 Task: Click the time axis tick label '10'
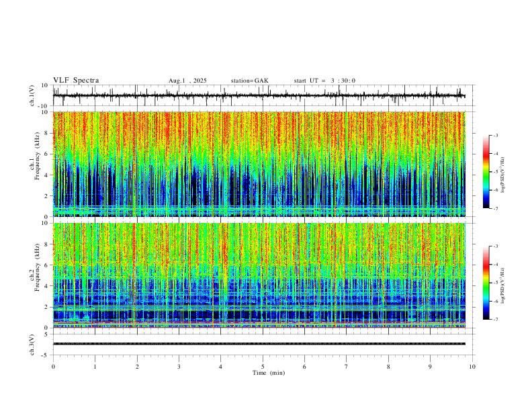pyautogui.click(x=472, y=367)
